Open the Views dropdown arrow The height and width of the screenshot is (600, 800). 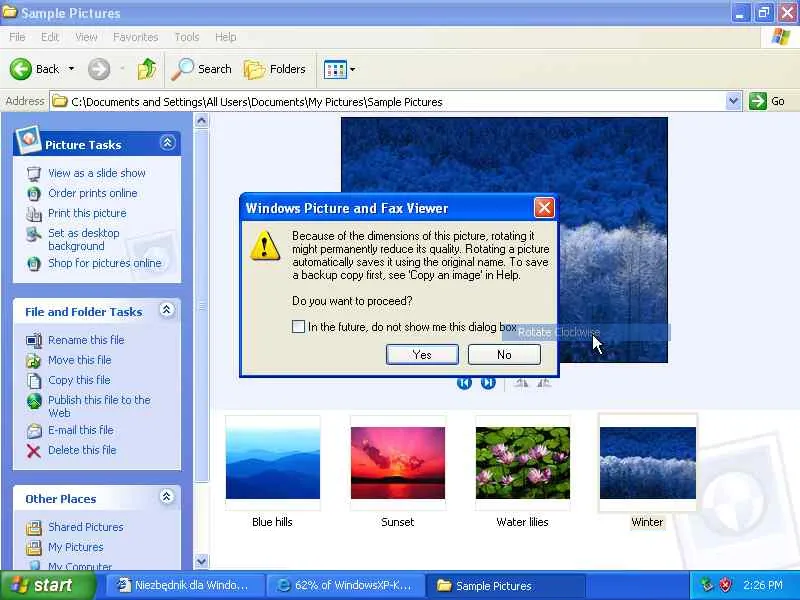353,69
